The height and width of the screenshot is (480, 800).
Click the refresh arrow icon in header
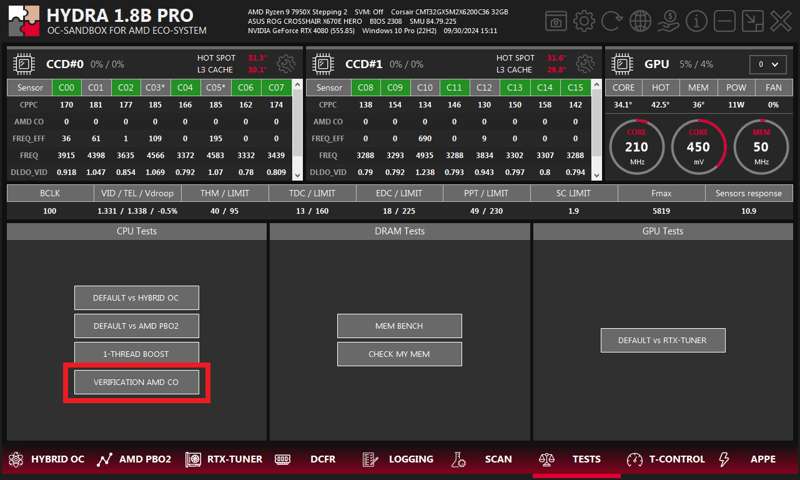[613, 21]
